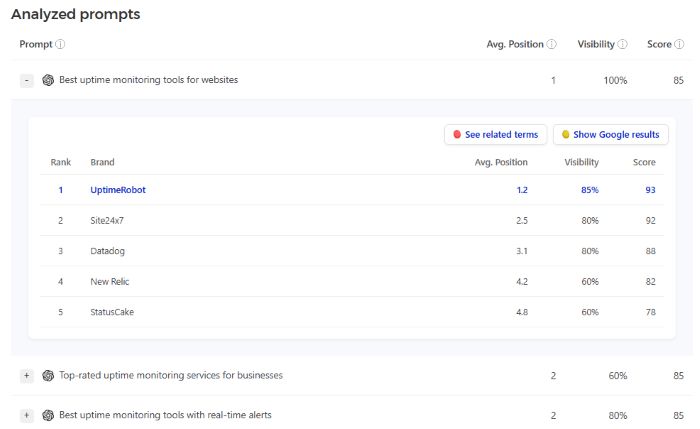Click brand table Visibility header

click(581, 162)
